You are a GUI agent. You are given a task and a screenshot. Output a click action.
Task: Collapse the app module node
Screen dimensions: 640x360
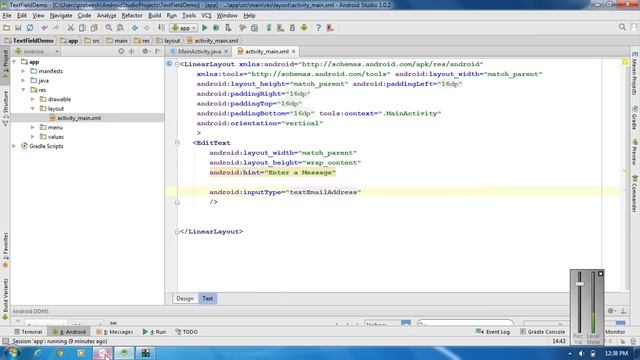pyautogui.click(x=15, y=62)
